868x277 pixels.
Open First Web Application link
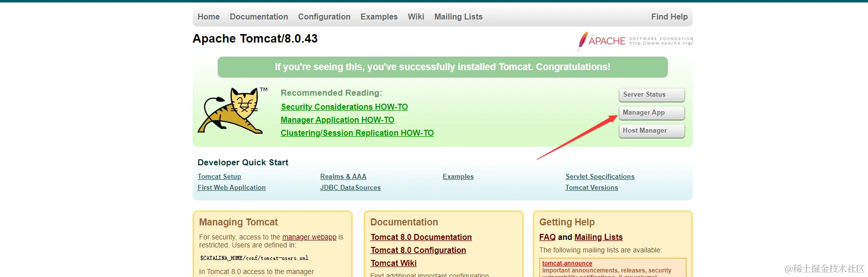point(232,187)
